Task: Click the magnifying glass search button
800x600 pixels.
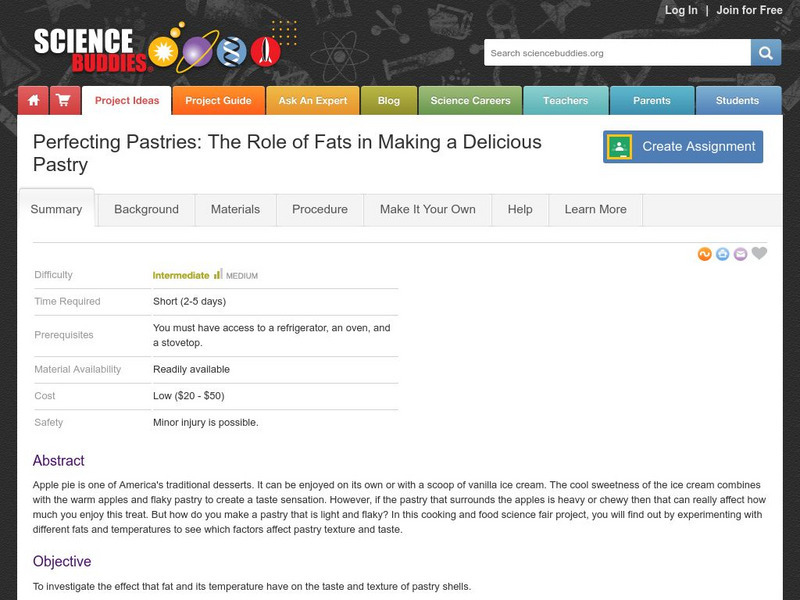Action: pyautogui.click(x=765, y=53)
